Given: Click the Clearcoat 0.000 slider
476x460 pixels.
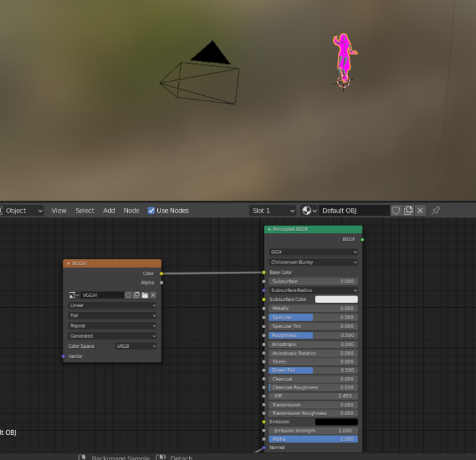Looking at the screenshot, I should pos(313,379).
